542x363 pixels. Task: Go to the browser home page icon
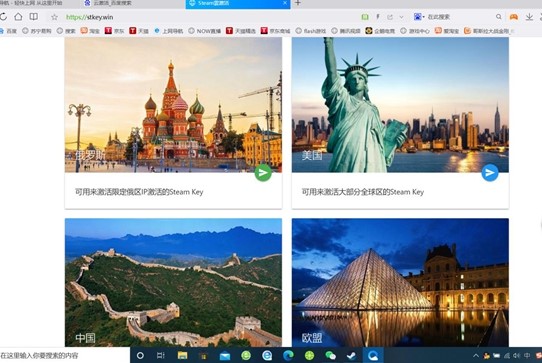click(18, 17)
